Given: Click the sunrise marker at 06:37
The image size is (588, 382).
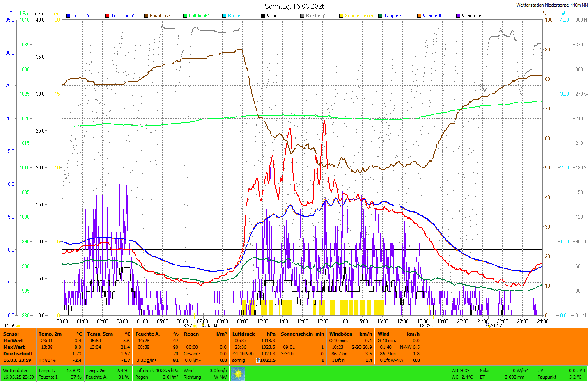Looking at the screenshot, I should [195, 326].
